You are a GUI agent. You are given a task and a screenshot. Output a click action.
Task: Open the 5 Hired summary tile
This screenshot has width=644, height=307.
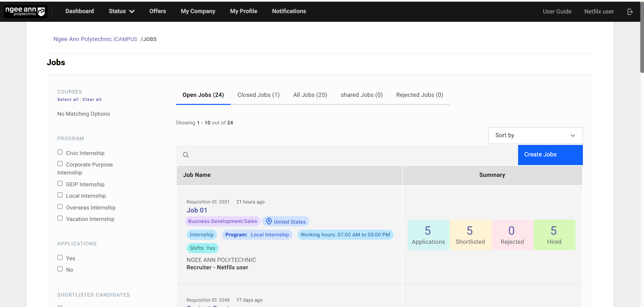[554, 235]
